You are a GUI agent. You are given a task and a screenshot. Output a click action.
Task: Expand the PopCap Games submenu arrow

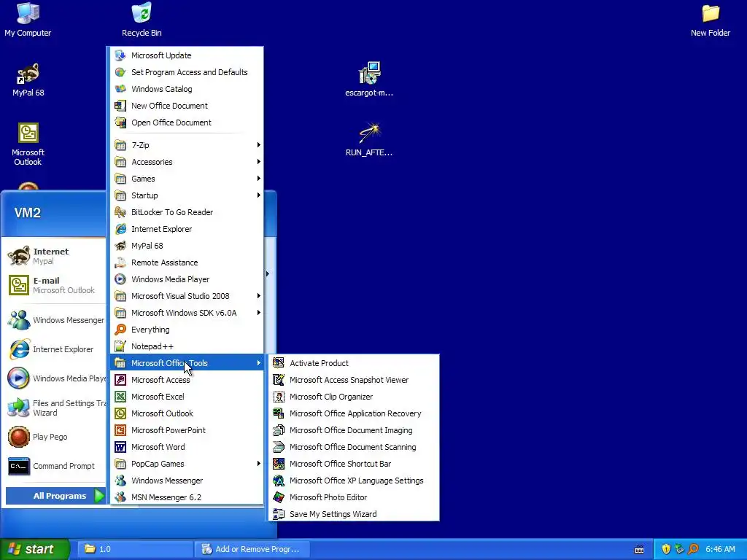[x=259, y=463]
